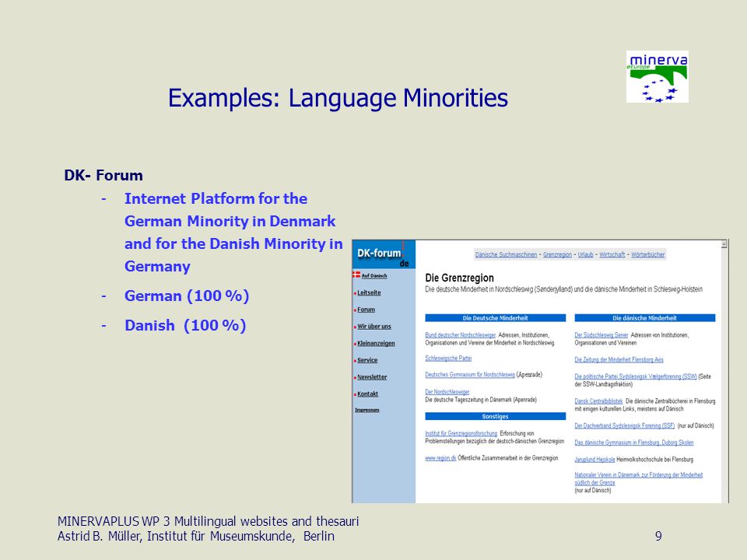Click the scrollbar up arrow in browser
The width and height of the screenshot is (747, 560).
724,244
